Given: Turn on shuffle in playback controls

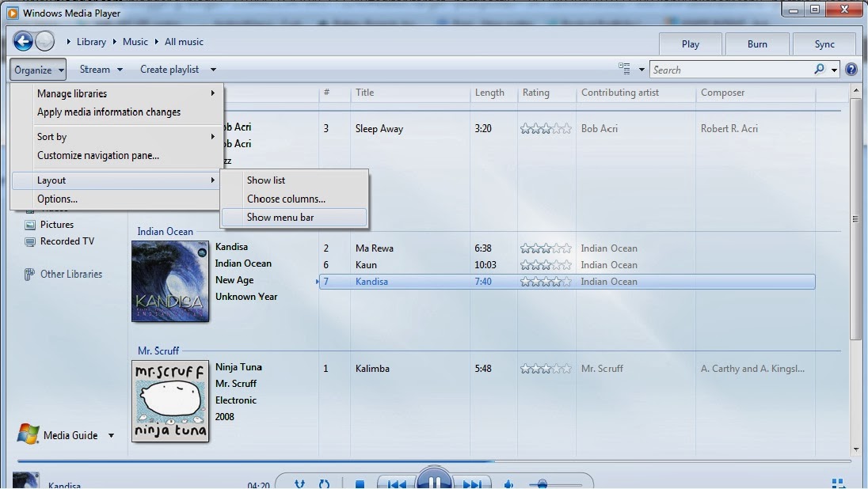Looking at the screenshot, I should 299,484.
